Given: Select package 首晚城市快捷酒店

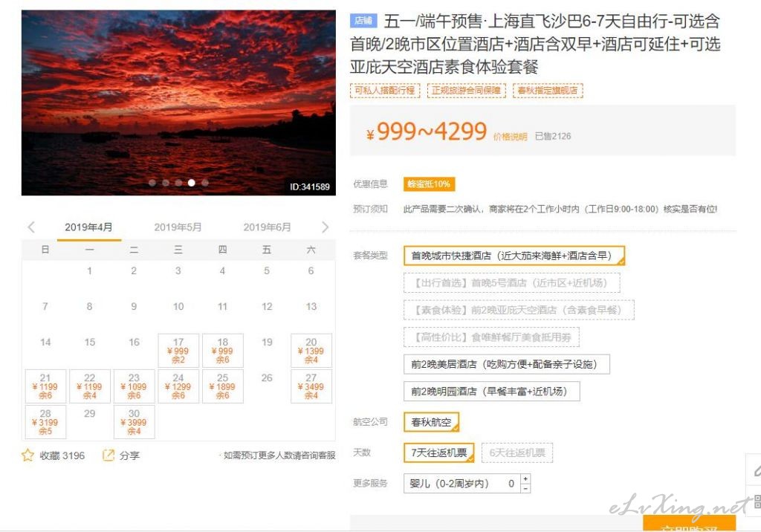Looking at the screenshot, I should click(514, 256).
